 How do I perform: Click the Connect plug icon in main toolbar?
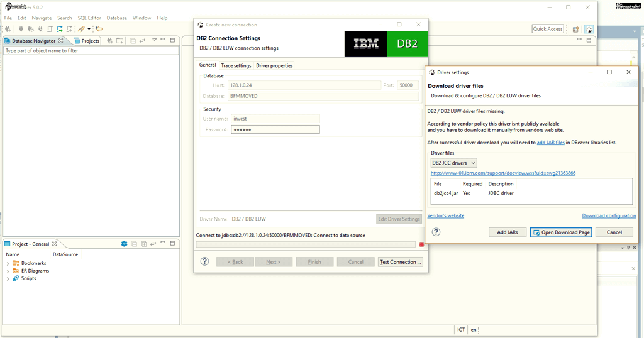pos(21,29)
